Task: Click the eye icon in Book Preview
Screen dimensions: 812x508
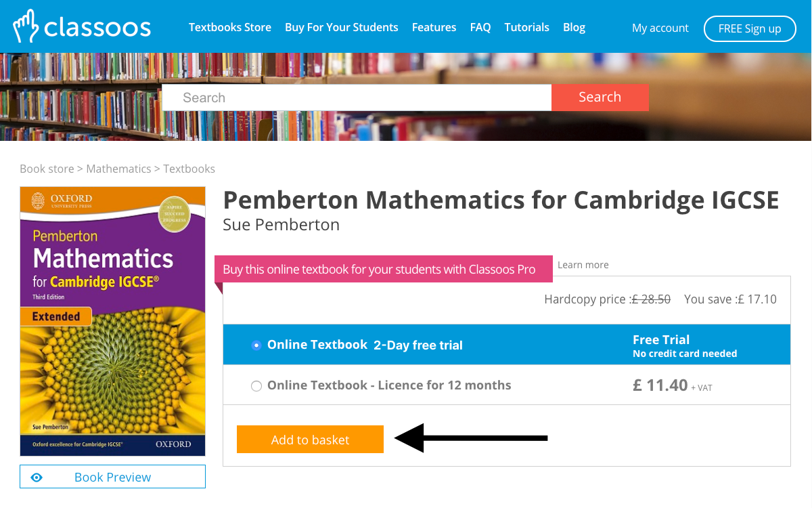Action: 37,478
